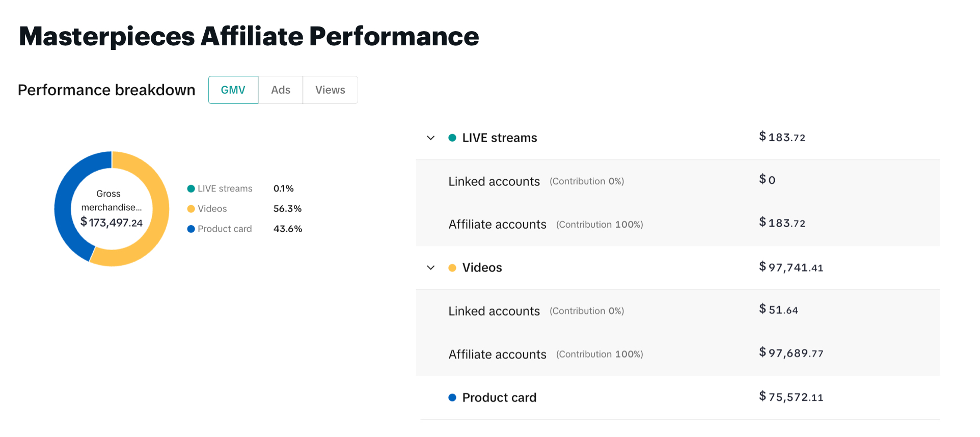The height and width of the screenshot is (437, 980).
Task: Click the Videos $97,741.41 amount
Action: coord(791,267)
